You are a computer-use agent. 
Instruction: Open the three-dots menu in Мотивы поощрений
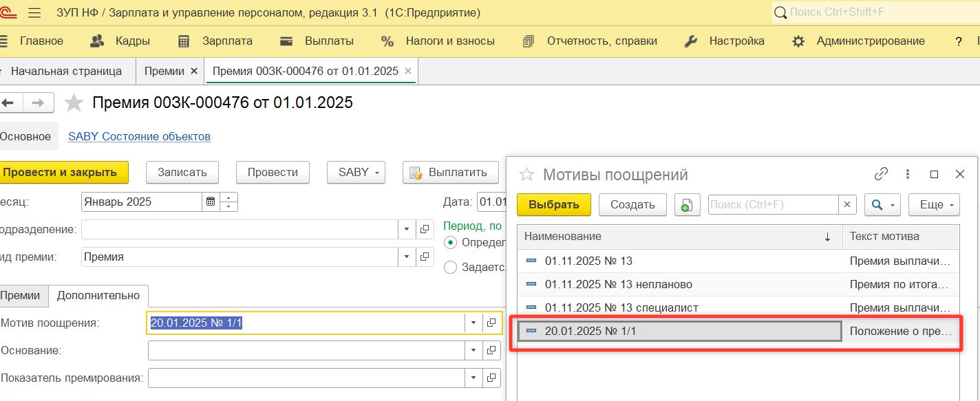(x=908, y=174)
